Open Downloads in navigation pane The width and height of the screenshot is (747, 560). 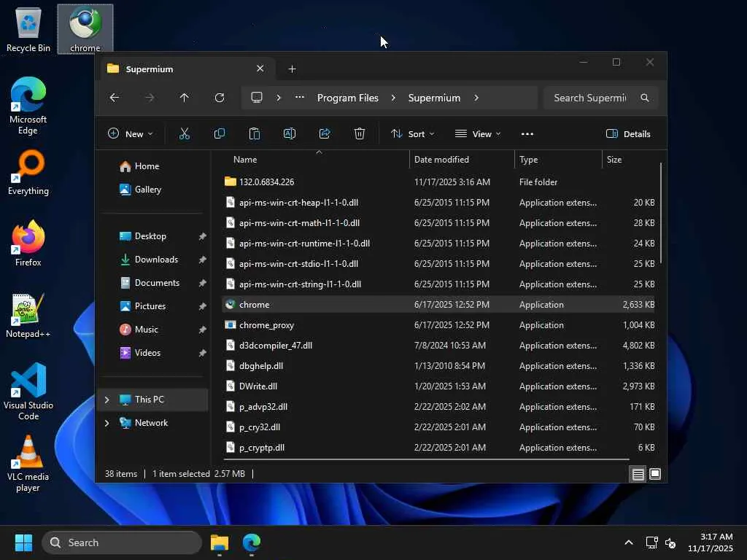tap(155, 260)
